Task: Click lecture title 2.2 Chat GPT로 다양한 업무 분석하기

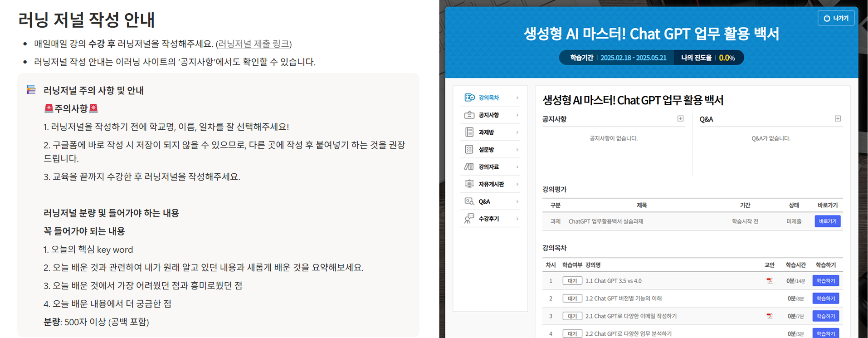Action: (x=628, y=334)
